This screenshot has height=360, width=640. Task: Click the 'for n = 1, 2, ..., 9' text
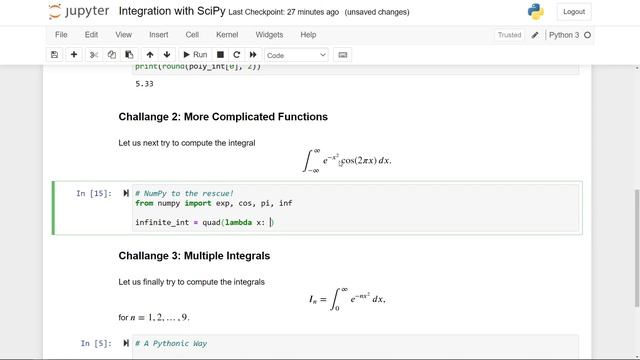point(154,317)
